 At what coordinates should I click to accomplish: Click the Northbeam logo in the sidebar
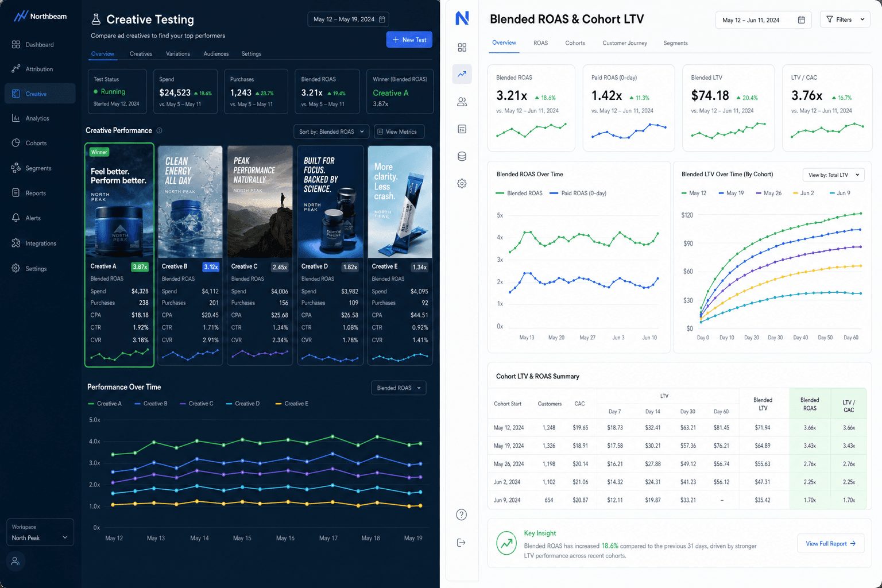tap(40, 16)
